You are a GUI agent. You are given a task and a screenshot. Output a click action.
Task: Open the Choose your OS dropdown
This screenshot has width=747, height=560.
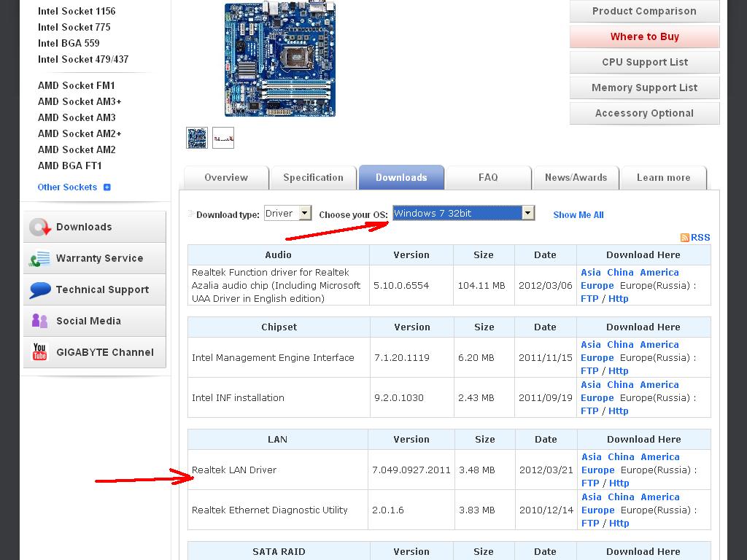click(x=463, y=214)
